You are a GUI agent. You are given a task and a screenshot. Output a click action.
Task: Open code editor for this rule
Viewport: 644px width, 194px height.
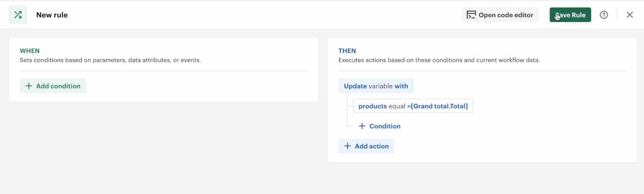[x=506, y=15]
